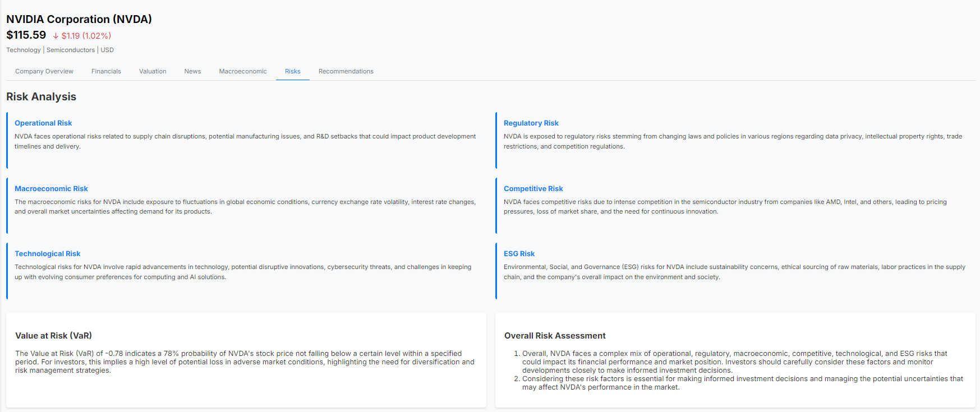The width and height of the screenshot is (980, 412).
Task: Click the Risks tab
Action: click(x=293, y=71)
